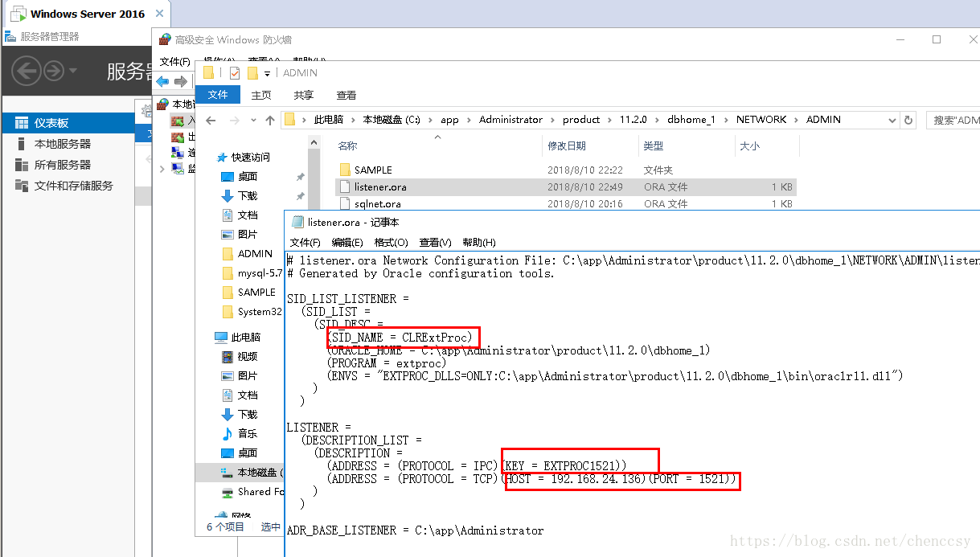
Task: Refresh the ADMIN folder with the refresh icon
Action: (x=908, y=119)
